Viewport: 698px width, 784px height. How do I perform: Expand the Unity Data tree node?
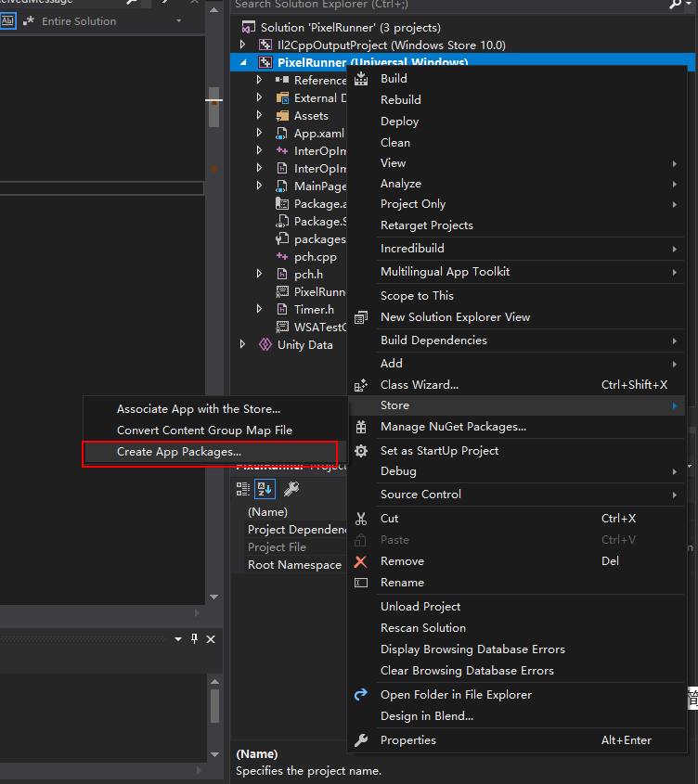[243, 344]
